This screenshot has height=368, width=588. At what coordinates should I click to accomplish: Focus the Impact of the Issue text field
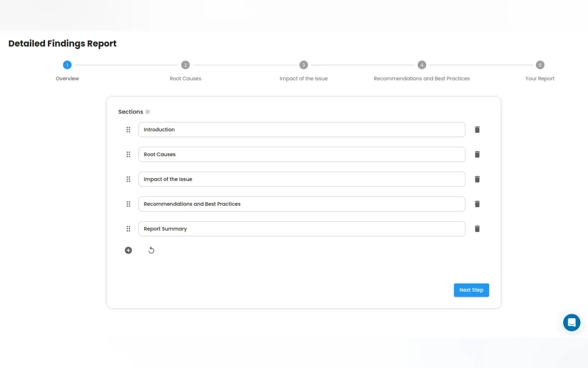click(x=301, y=179)
